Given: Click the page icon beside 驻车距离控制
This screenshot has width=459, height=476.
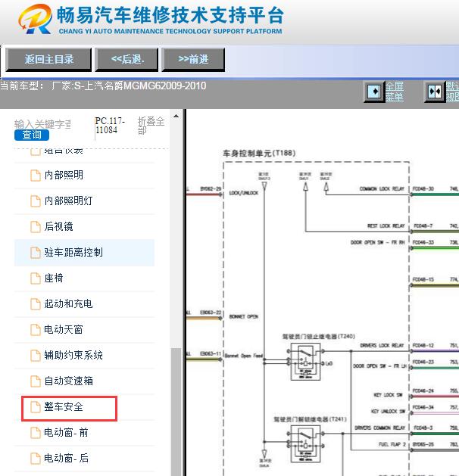Looking at the screenshot, I should [x=36, y=252].
